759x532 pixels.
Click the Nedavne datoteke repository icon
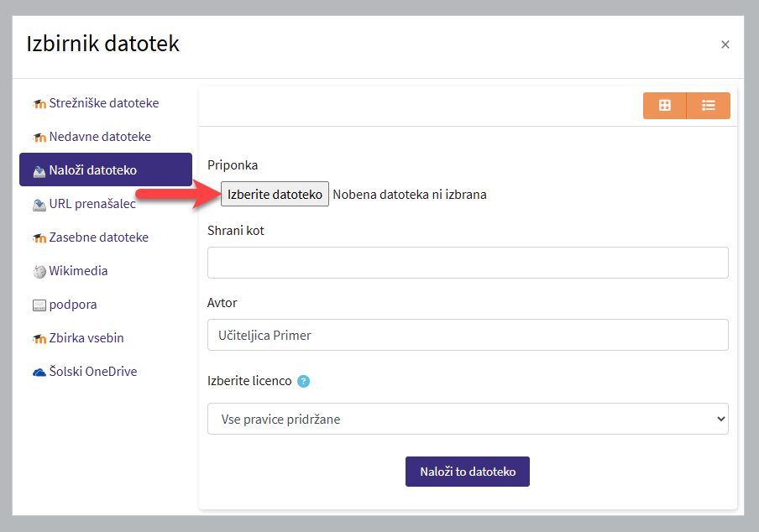(x=39, y=138)
